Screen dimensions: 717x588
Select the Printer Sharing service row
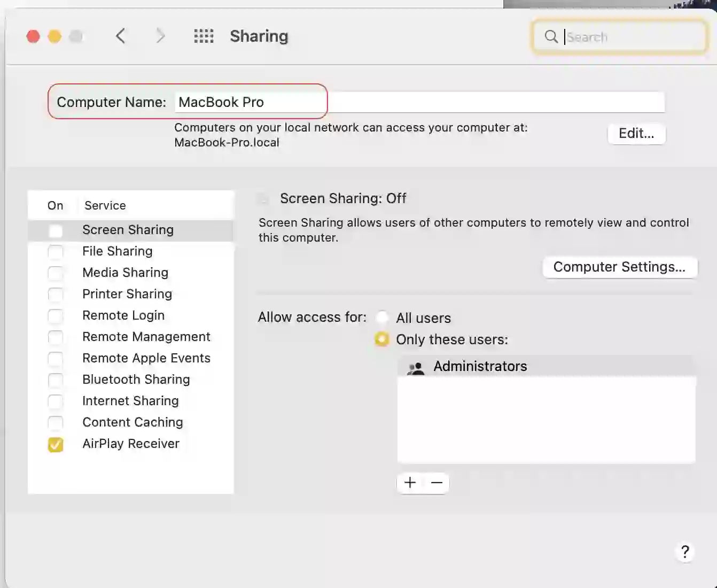tap(131, 294)
